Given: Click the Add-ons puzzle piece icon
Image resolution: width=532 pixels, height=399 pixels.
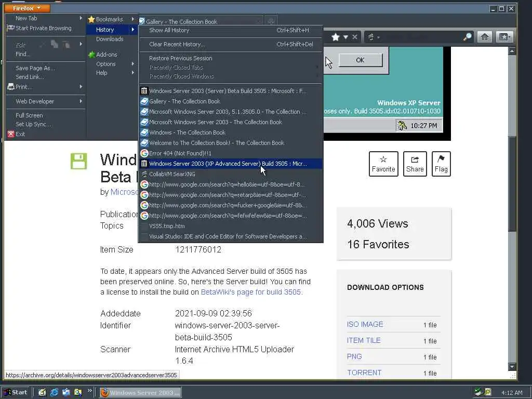Looking at the screenshot, I should (91, 54).
